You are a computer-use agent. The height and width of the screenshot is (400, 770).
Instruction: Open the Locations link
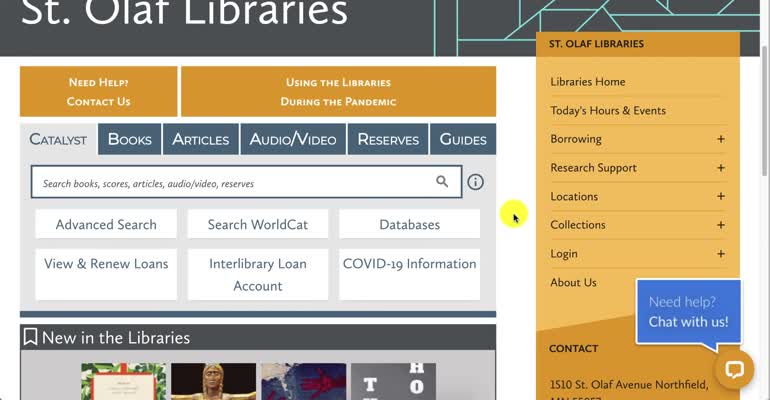[574, 196]
